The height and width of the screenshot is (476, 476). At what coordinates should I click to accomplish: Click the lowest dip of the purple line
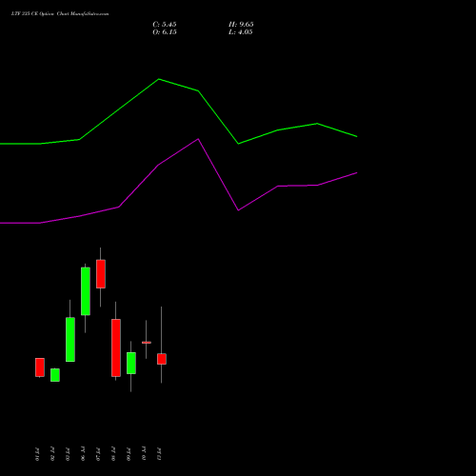click(238, 210)
